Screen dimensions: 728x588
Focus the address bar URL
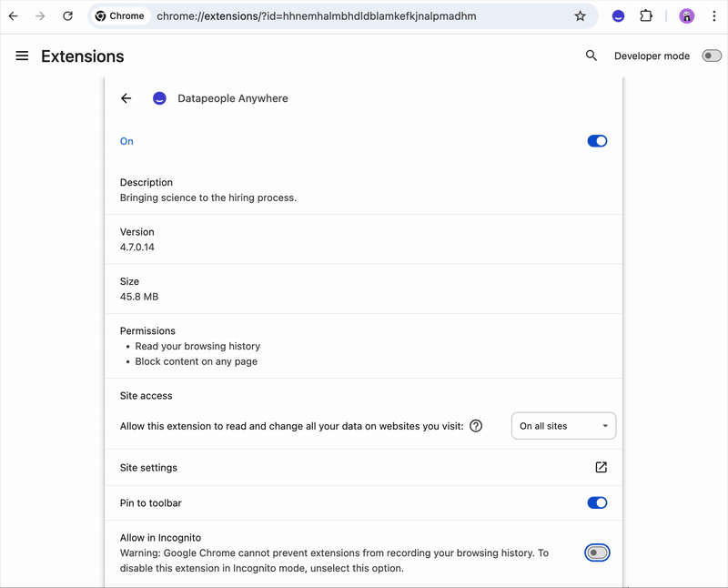click(316, 16)
